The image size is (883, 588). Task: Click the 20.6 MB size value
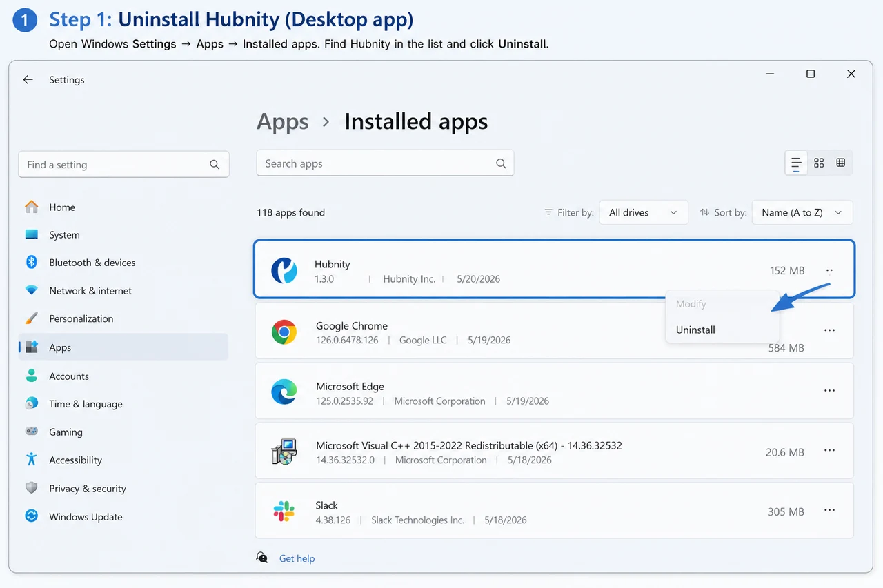point(785,452)
